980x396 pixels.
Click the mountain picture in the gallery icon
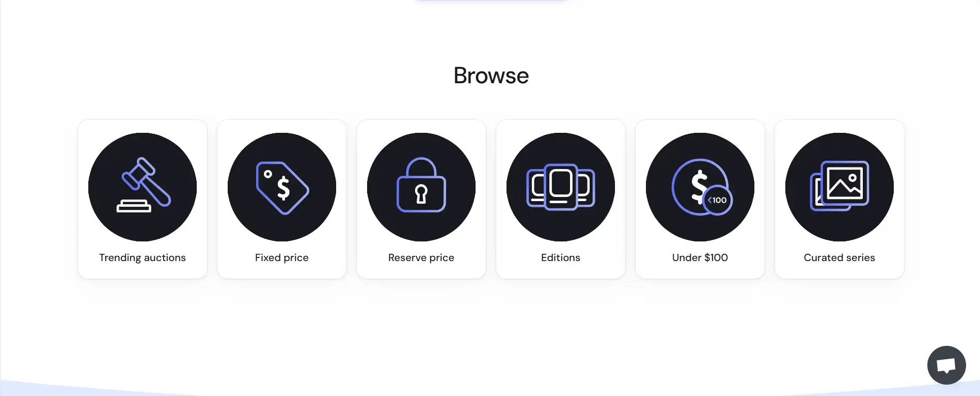pos(845,183)
